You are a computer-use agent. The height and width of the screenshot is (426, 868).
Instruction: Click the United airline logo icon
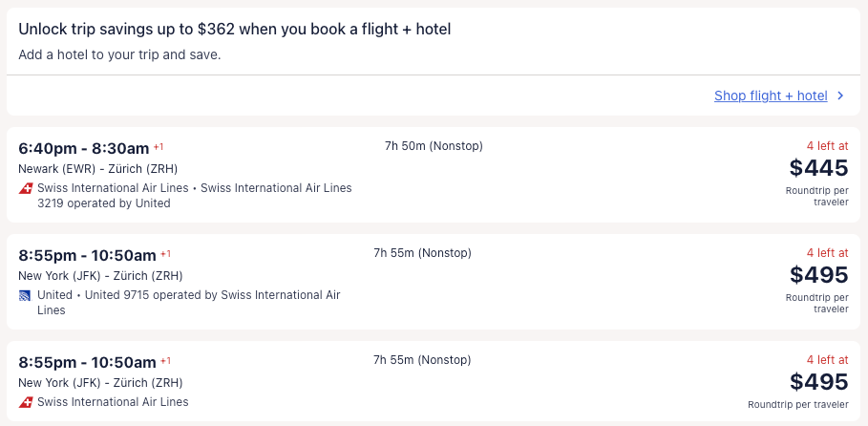[26, 295]
